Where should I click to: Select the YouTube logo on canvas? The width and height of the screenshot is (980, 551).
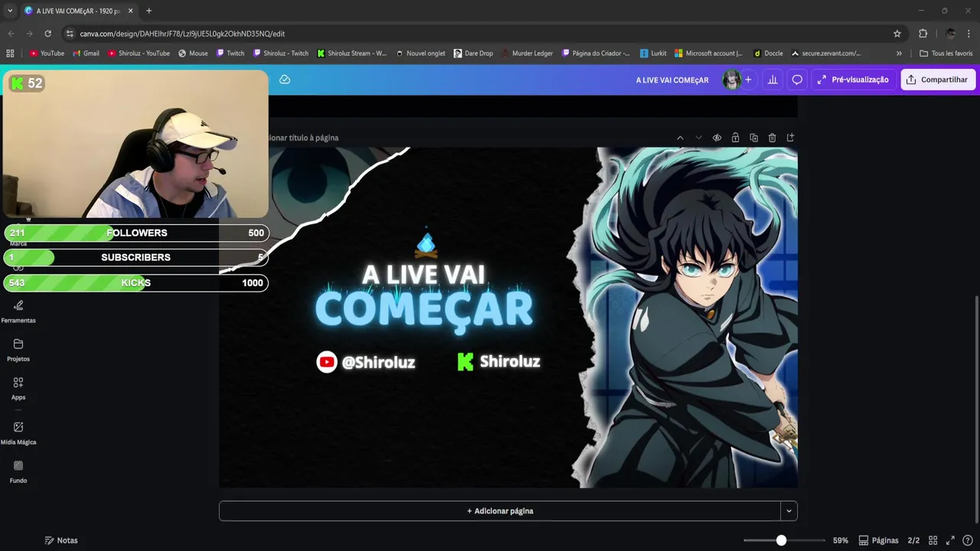(x=327, y=362)
